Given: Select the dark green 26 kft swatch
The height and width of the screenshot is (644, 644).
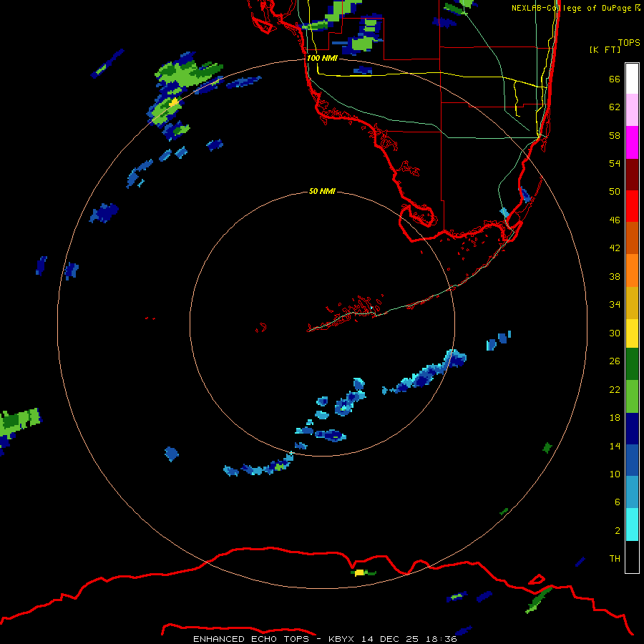Looking at the screenshot, I should (x=632, y=364).
